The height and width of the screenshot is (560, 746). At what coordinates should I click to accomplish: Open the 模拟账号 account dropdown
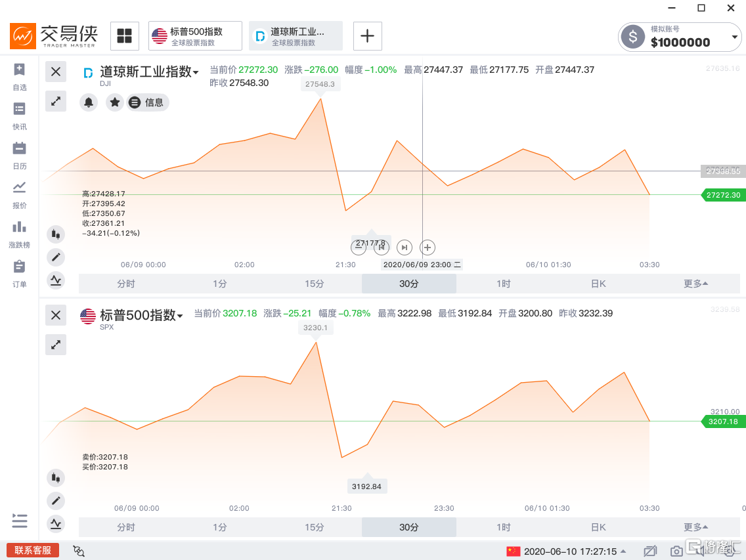pos(735,37)
